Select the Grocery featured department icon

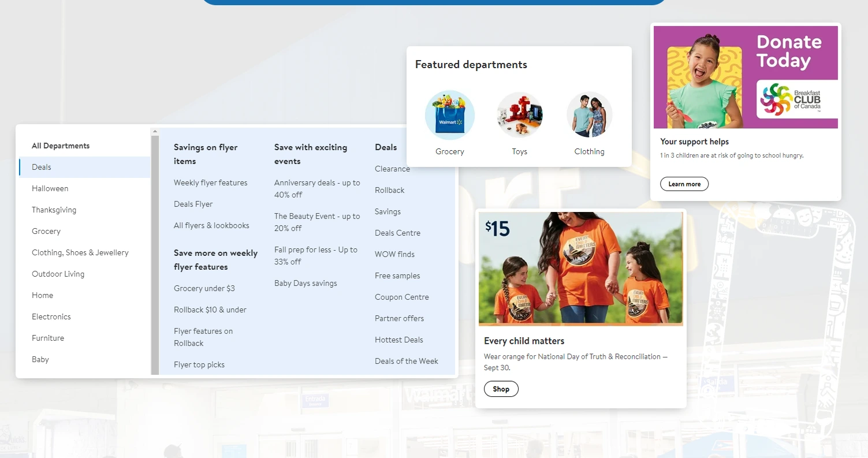click(x=449, y=115)
